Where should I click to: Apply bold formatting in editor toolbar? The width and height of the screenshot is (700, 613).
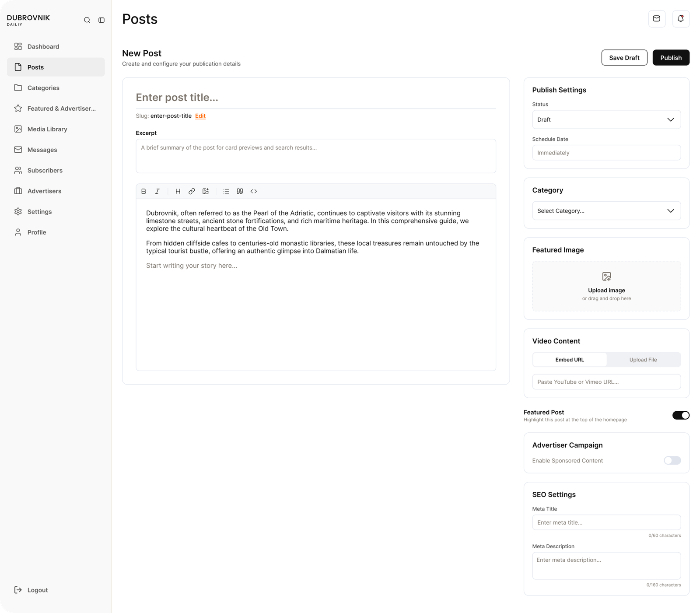143,191
